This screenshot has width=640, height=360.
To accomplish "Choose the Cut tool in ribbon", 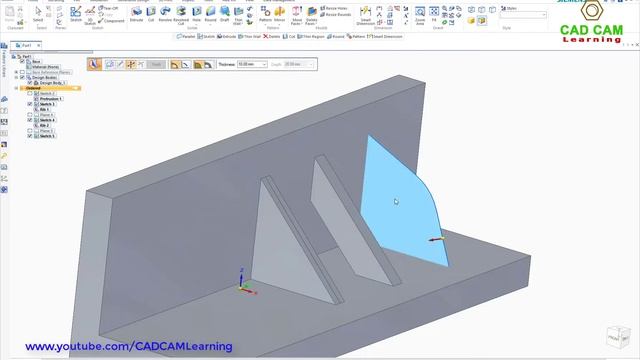I will [x=151, y=13].
